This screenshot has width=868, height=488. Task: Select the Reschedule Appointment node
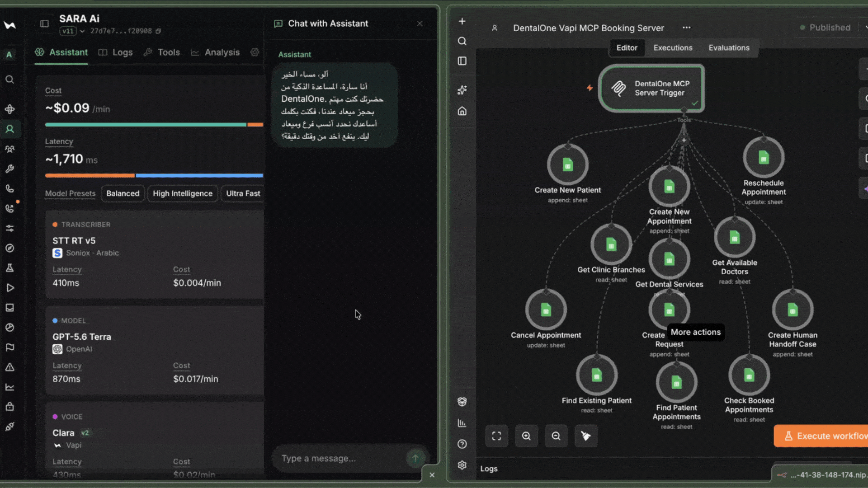tap(764, 157)
